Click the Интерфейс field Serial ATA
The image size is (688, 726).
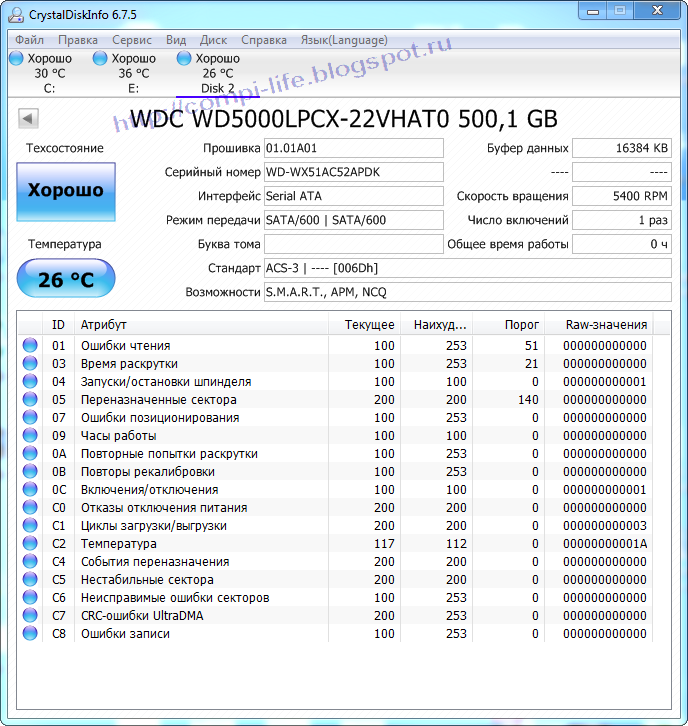click(x=354, y=196)
